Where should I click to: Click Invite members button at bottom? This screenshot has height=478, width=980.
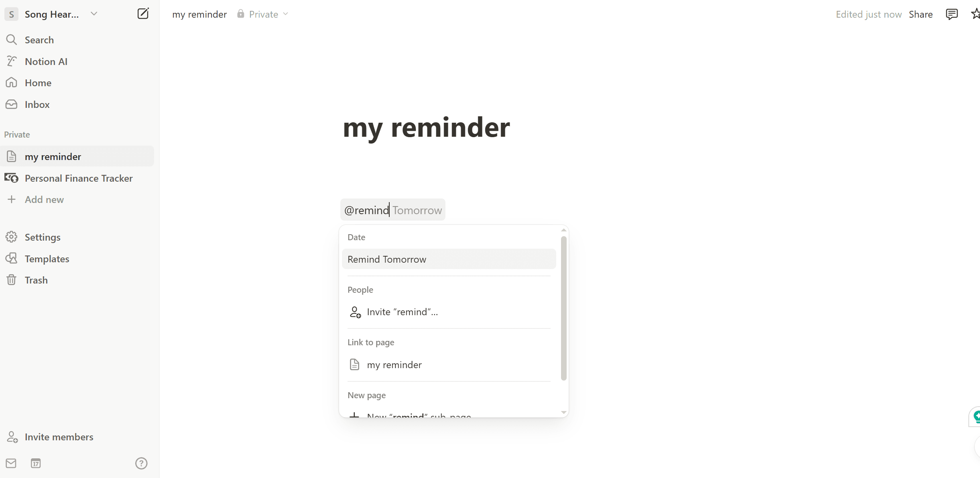pyautogui.click(x=59, y=437)
